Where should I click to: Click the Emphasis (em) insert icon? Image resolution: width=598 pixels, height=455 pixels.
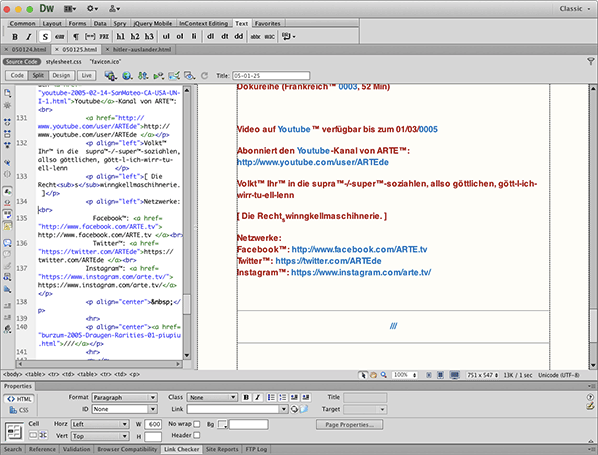(x=59, y=37)
